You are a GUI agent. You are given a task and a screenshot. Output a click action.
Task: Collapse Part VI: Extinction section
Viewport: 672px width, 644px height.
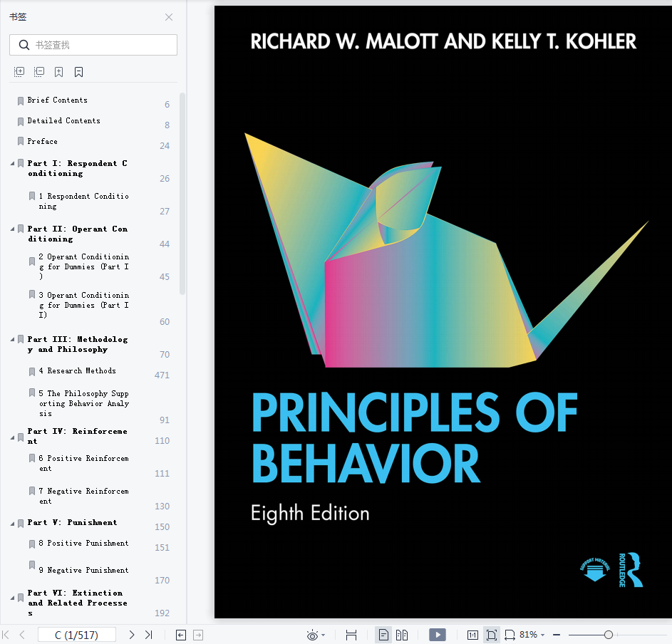pos(12,598)
